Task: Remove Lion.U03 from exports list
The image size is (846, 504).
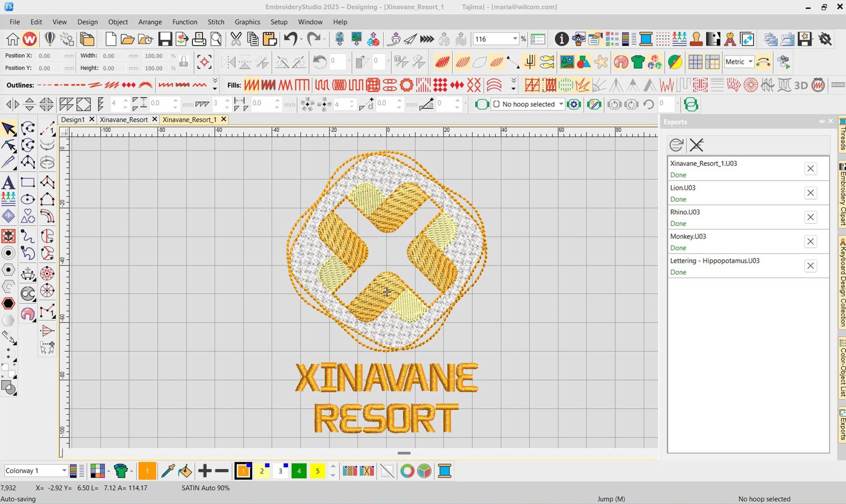Action: pyautogui.click(x=810, y=193)
